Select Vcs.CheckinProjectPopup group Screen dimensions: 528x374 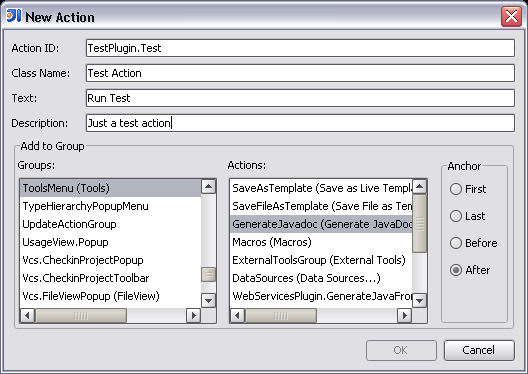(110, 260)
